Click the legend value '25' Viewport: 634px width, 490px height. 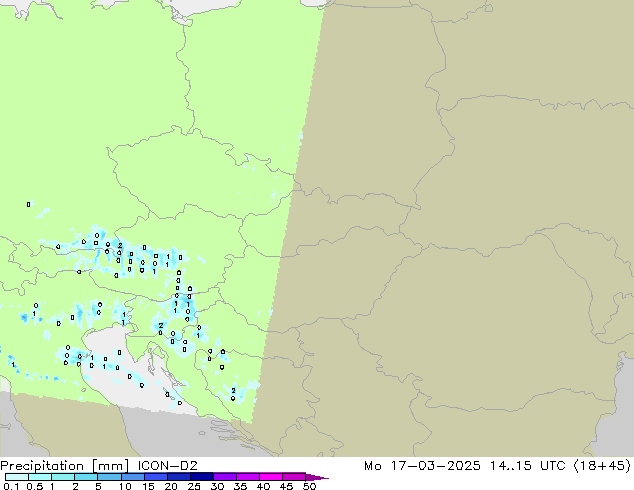194,486
